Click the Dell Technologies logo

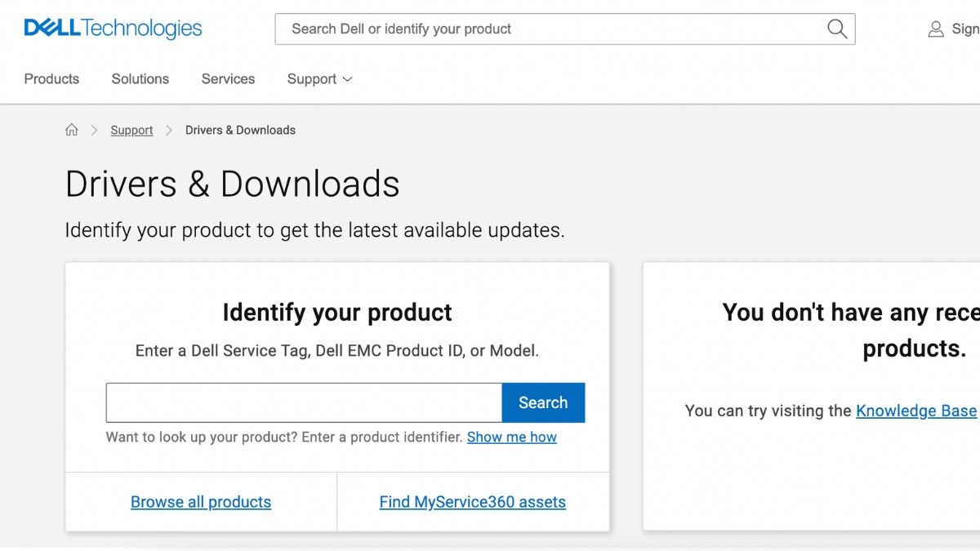113,29
